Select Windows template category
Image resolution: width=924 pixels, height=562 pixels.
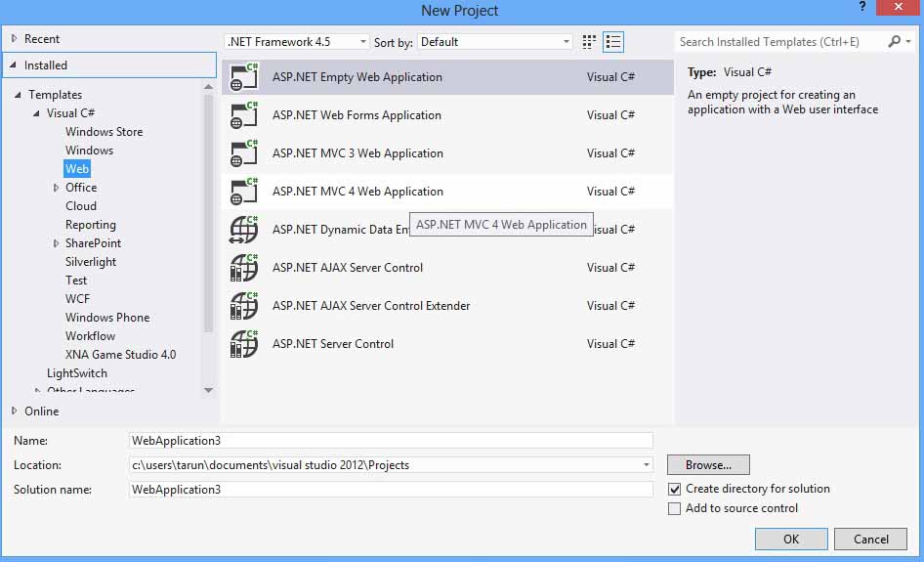click(x=89, y=151)
